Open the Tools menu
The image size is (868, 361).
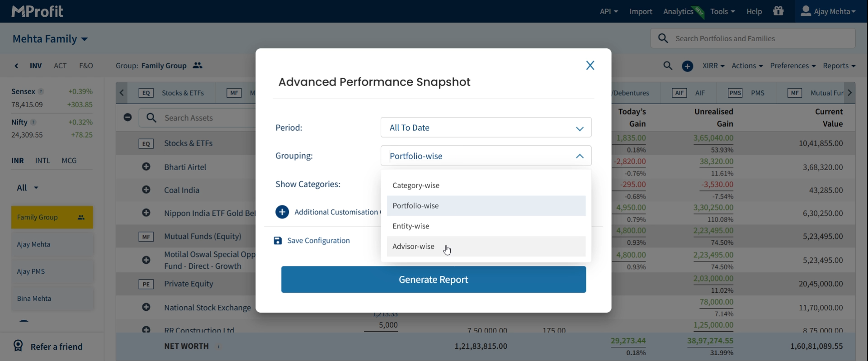(x=722, y=11)
